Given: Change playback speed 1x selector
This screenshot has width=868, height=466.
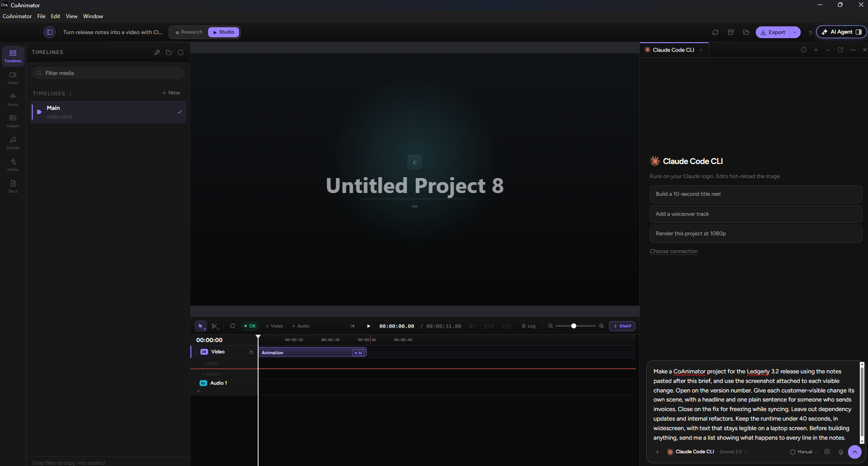Looking at the screenshot, I should (x=472, y=326).
